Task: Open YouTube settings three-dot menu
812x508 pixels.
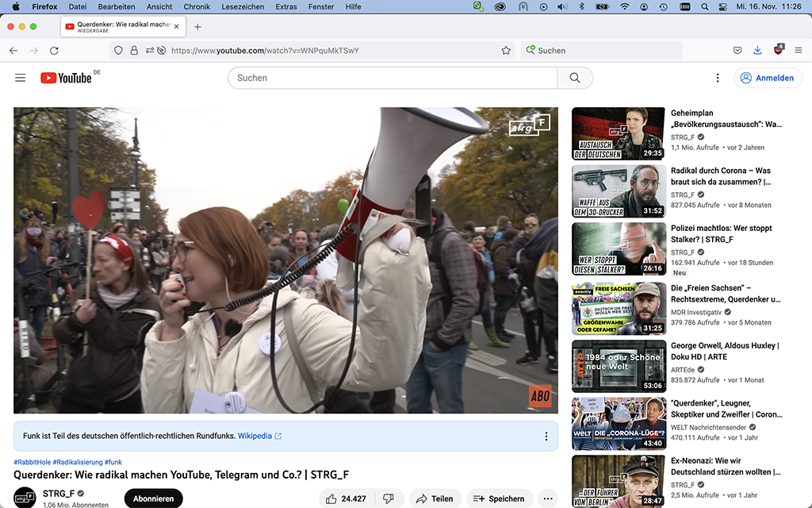Action: coord(717,78)
